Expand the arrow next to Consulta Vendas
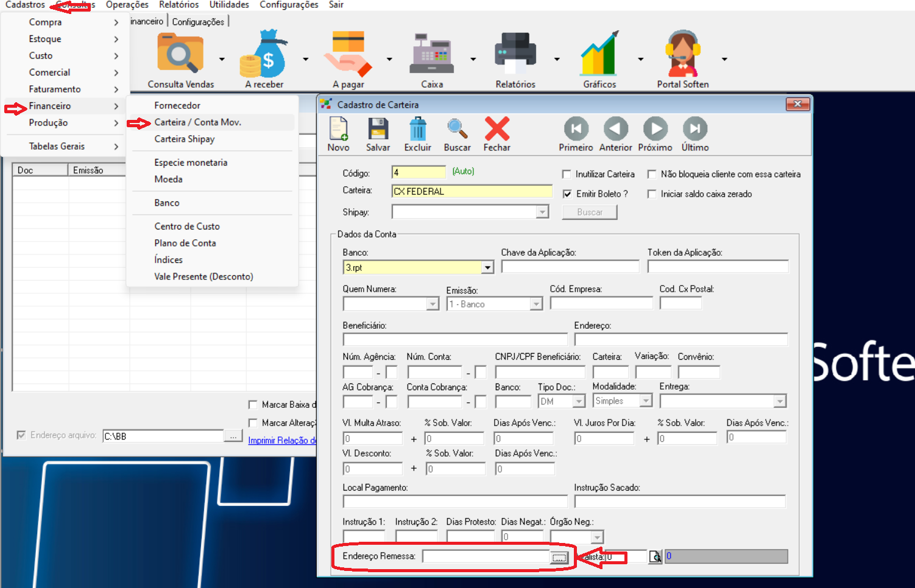915x588 pixels. coord(222,59)
